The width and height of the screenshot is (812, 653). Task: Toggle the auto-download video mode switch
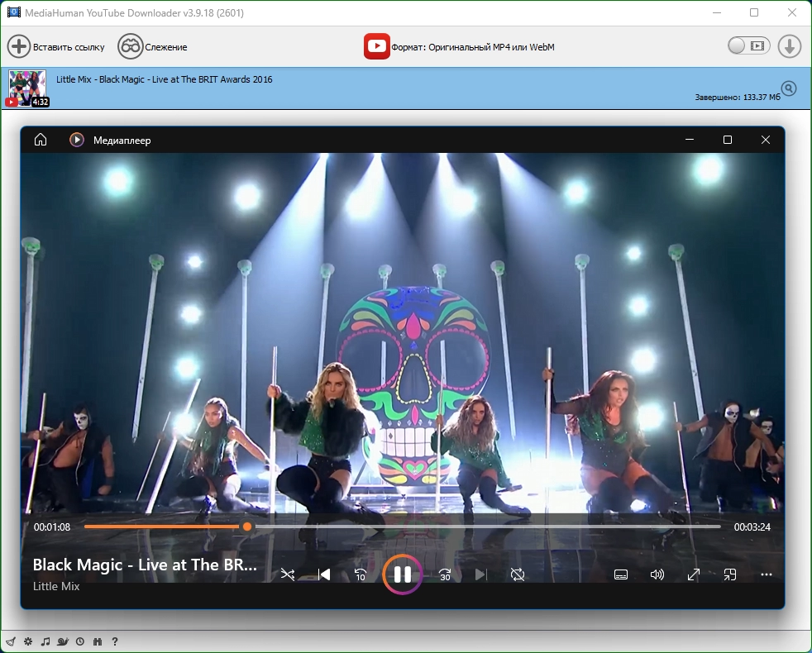click(748, 46)
